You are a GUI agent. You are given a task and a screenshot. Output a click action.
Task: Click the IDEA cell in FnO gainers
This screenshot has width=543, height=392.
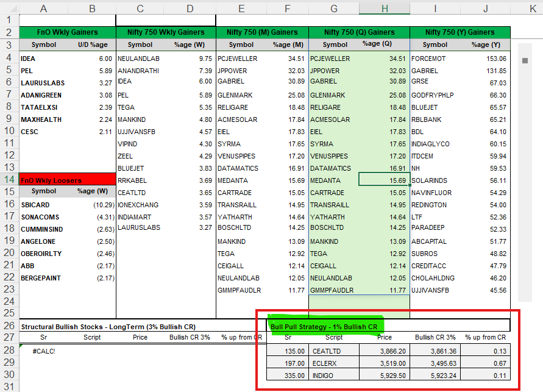[x=43, y=59]
